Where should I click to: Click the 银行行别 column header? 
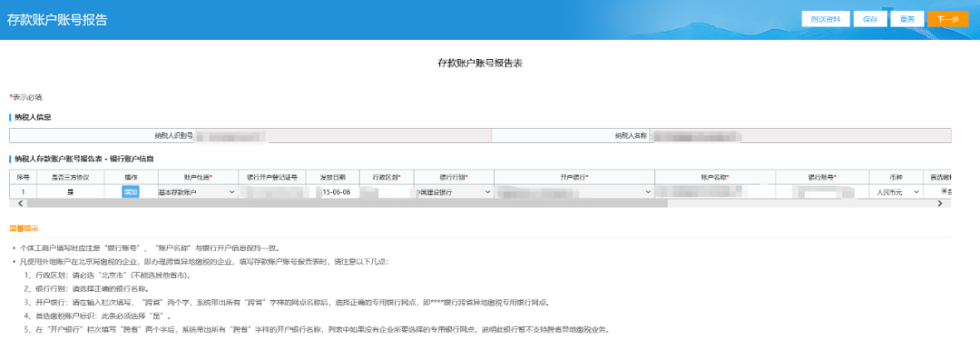pos(453,177)
